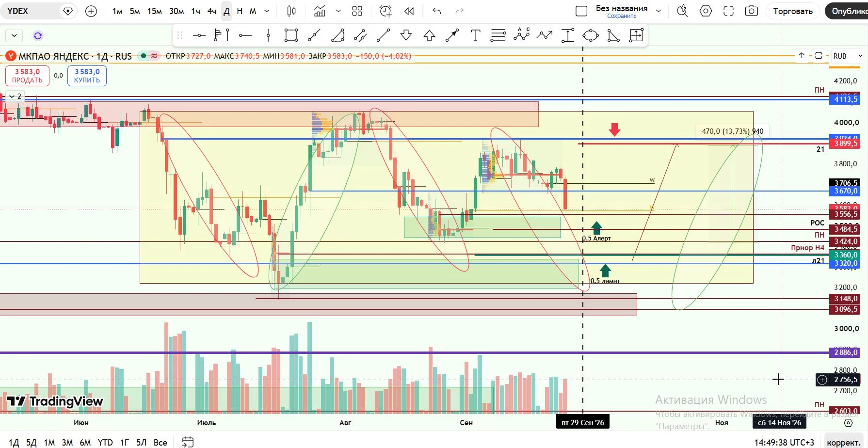The image size is (868, 448).
Task: Click the Сохранить link to save layout
Action: pos(622,16)
